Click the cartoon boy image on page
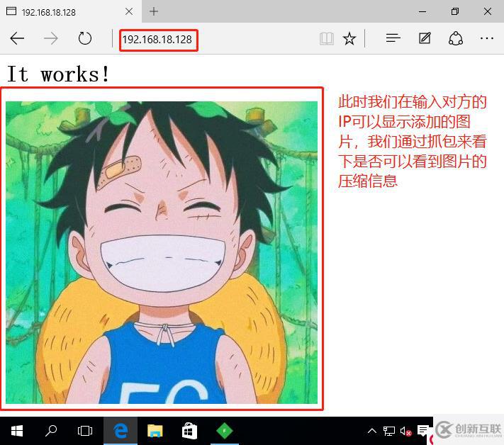Screen dimensions: 504x445 coord(162,252)
